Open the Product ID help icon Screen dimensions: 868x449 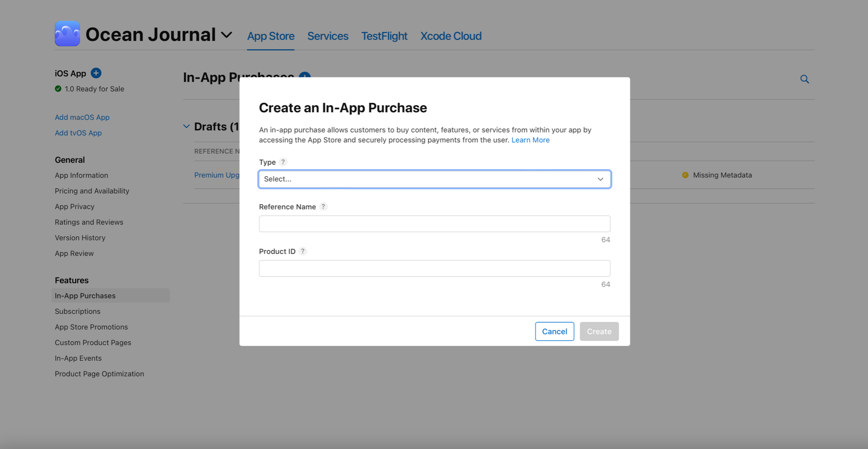[303, 251]
